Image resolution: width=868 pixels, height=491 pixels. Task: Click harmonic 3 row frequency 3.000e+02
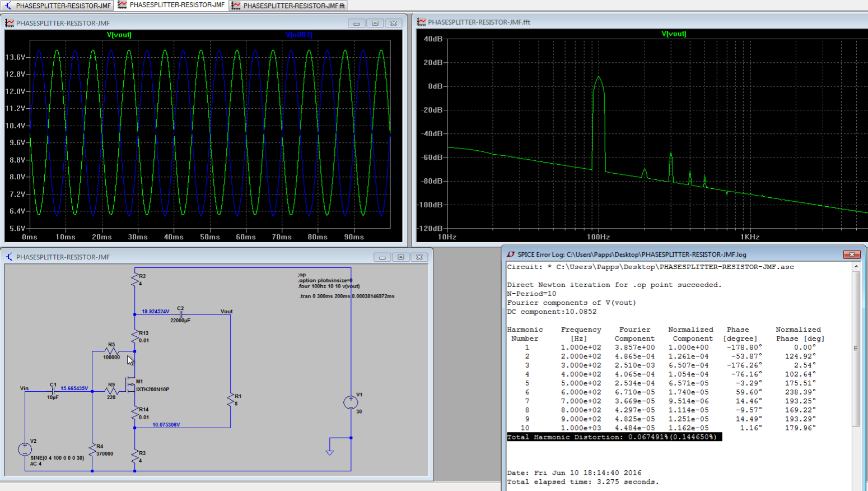581,365
